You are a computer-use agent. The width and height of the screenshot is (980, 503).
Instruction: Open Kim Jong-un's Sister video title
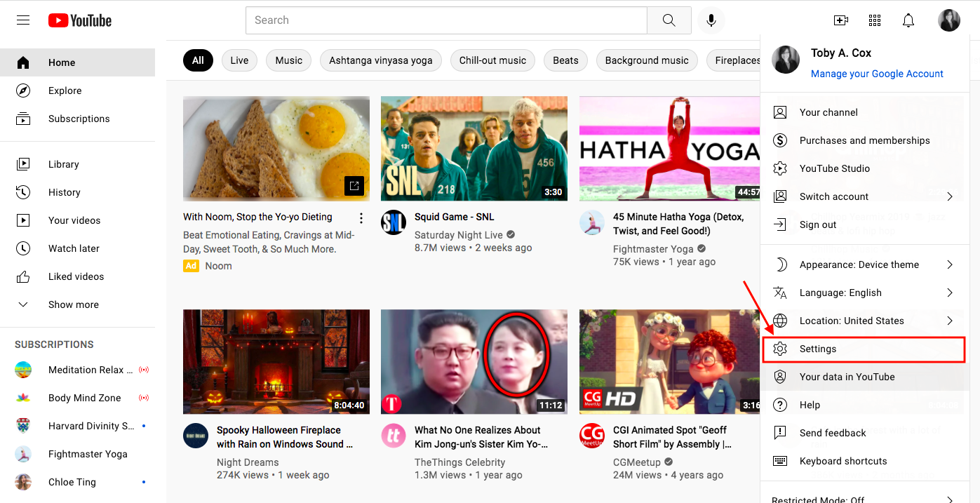tap(481, 437)
